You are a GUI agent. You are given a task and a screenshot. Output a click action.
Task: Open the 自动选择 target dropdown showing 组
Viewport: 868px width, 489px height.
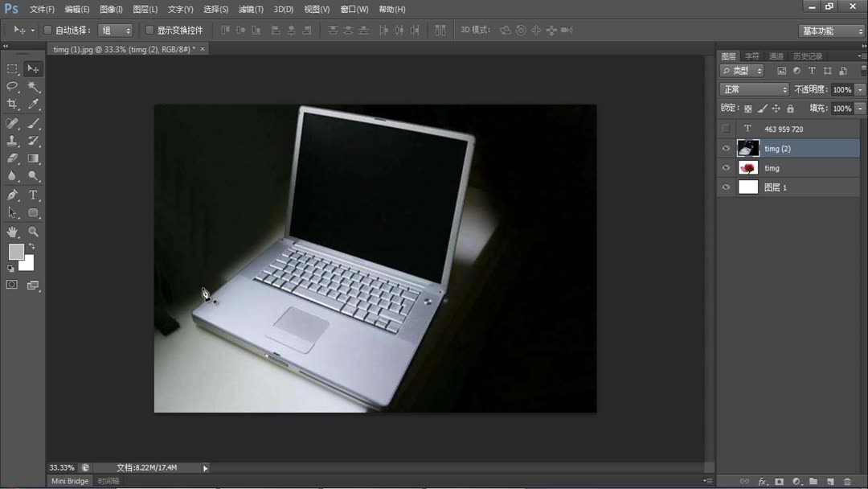115,30
